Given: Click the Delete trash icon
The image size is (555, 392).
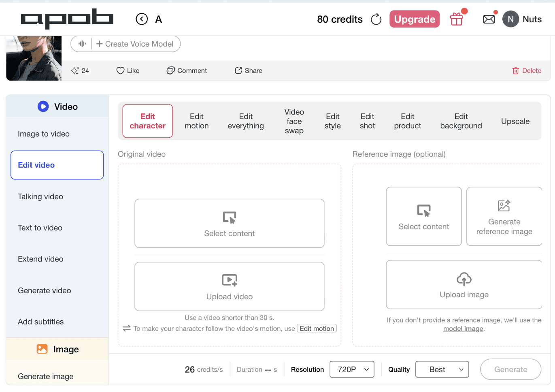Looking at the screenshot, I should tap(516, 70).
